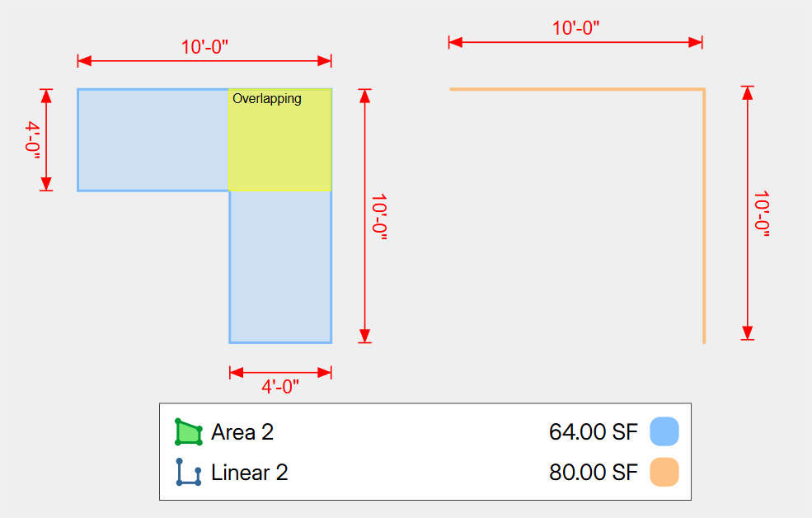Select the 80.00 SF quantity value
This screenshot has height=518, width=812.
coord(593,473)
